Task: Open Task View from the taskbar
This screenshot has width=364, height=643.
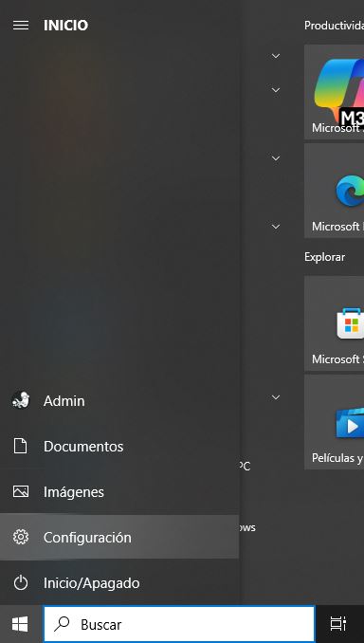Action: pos(338,624)
